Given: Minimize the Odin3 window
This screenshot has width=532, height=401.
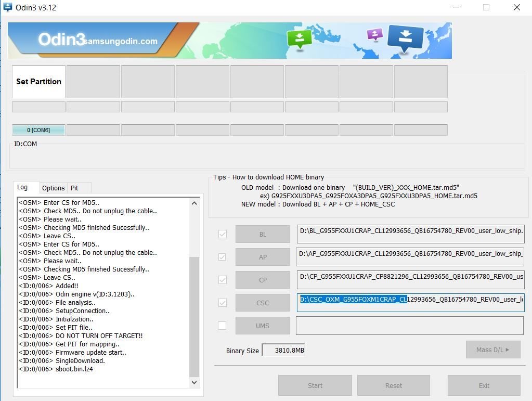Looking at the screenshot, I should pos(456,7).
